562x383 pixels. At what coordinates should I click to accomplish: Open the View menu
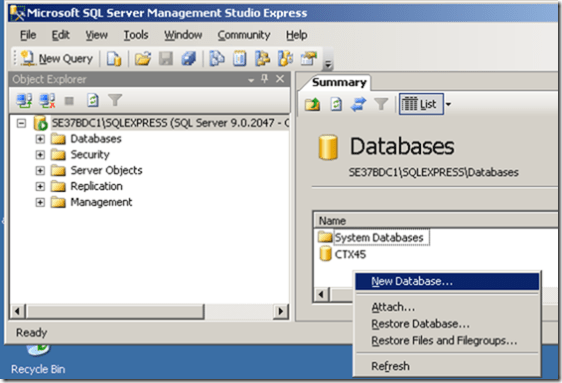point(96,35)
